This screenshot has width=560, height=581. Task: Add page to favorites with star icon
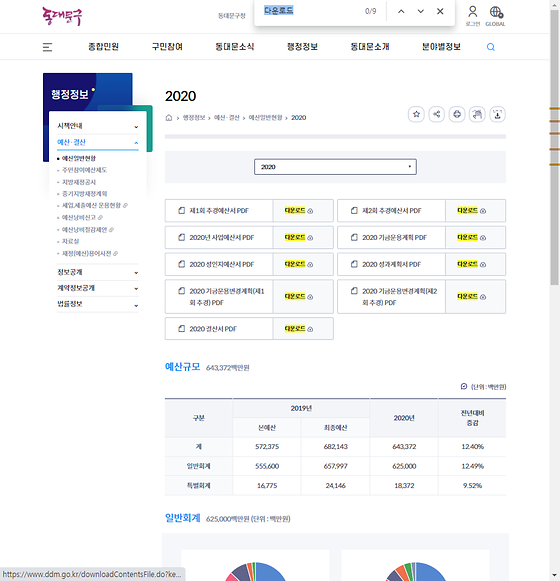point(416,114)
